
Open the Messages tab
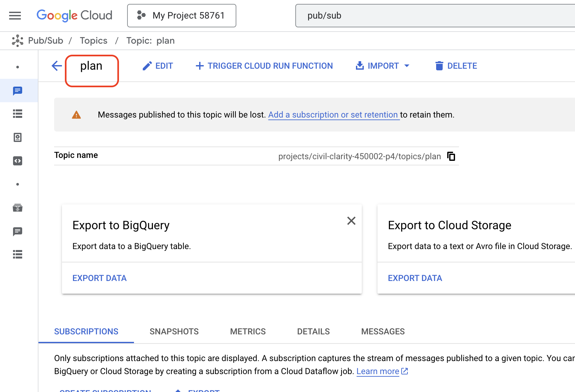(383, 331)
